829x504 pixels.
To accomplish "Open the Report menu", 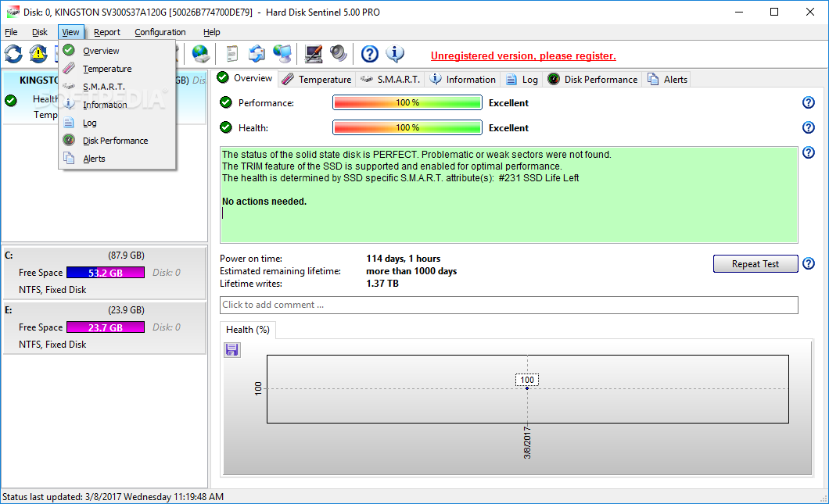I will click(x=107, y=32).
